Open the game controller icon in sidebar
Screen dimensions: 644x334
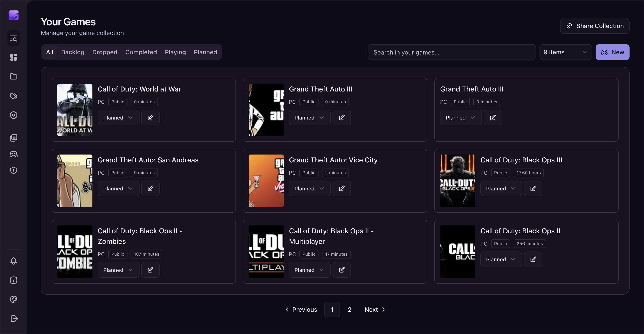(14, 154)
